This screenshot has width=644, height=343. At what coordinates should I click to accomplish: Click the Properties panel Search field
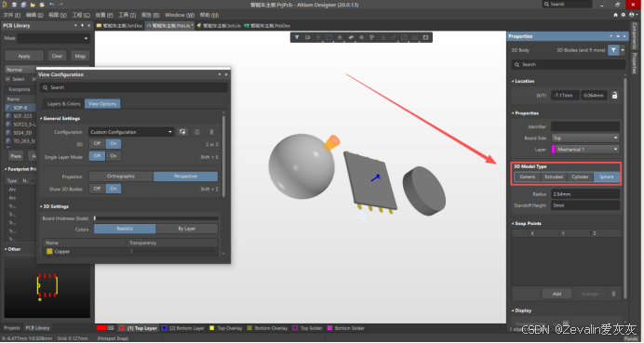click(568, 64)
